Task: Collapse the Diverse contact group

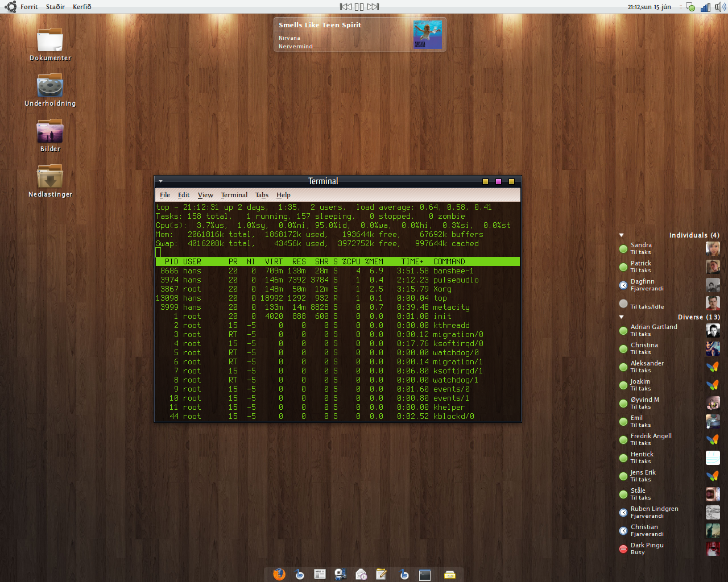Action: [x=622, y=317]
